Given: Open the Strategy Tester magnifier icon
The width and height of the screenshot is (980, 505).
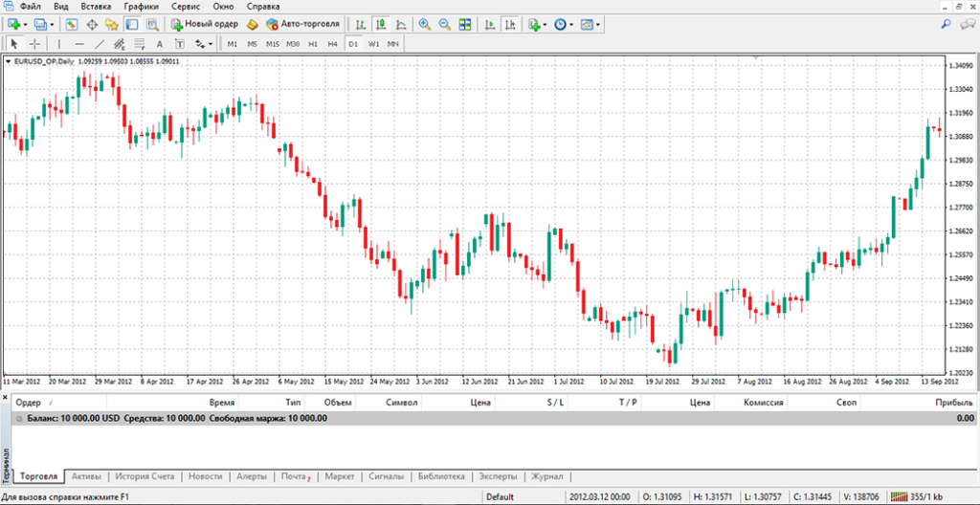Looking at the screenshot, I should (x=152, y=24).
